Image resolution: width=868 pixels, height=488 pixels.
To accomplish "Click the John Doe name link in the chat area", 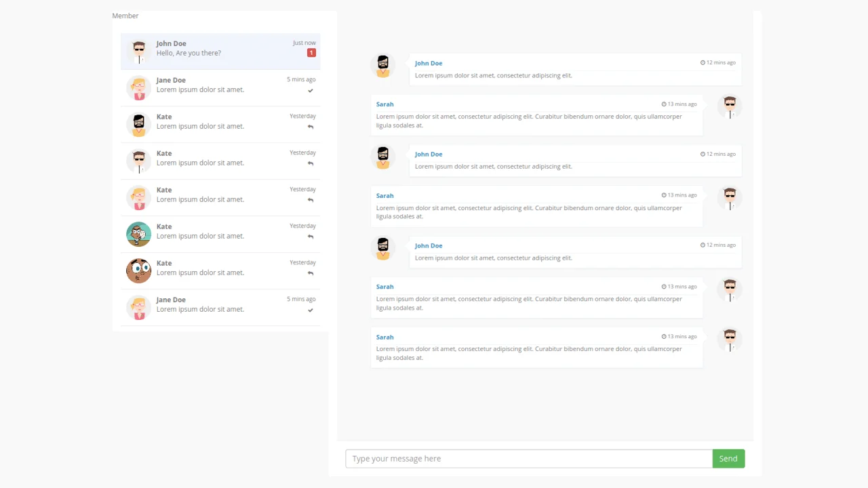I will 428,63.
